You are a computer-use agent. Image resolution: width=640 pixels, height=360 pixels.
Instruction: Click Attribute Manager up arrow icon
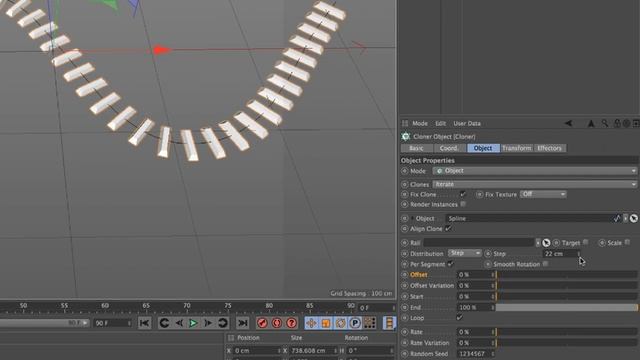[x=591, y=123]
